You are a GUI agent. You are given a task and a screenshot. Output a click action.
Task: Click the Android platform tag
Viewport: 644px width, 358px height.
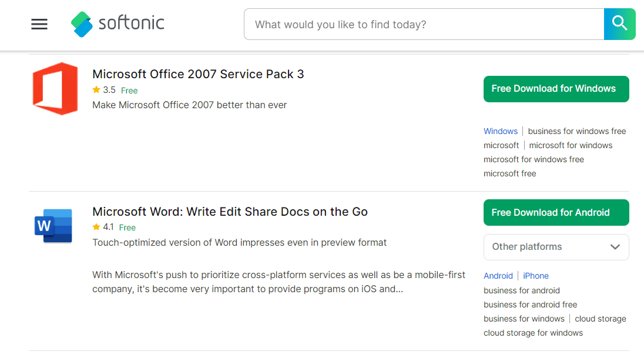[x=498, y=275]
